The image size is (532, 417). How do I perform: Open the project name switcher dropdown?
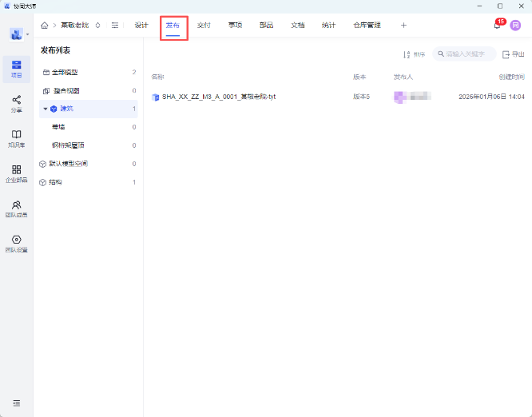97,26
